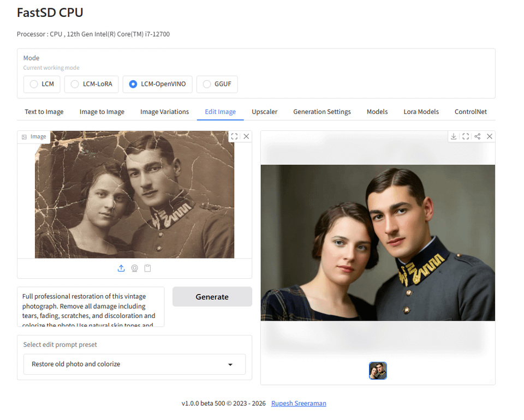Close the output gallery preview

tap(490, 136)
